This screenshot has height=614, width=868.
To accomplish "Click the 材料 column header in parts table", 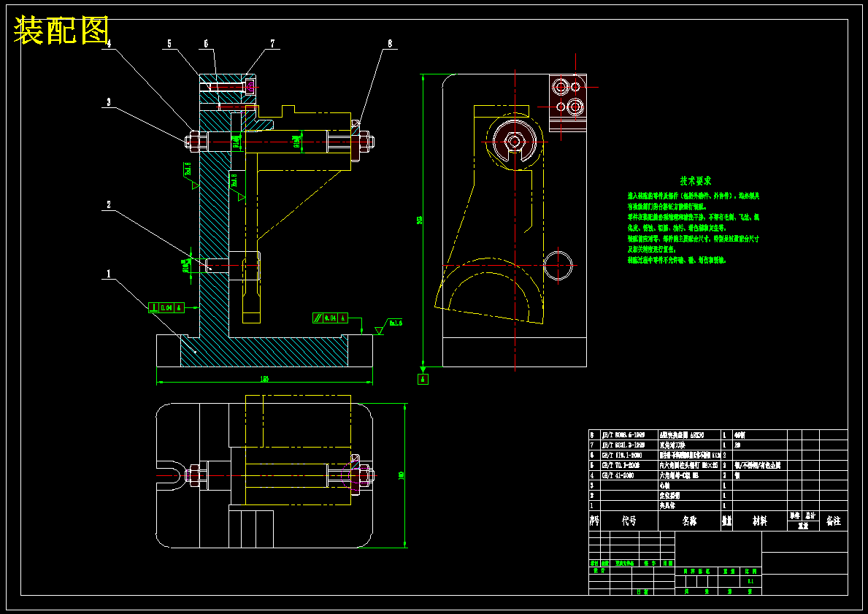I will (x=759, y=521).
